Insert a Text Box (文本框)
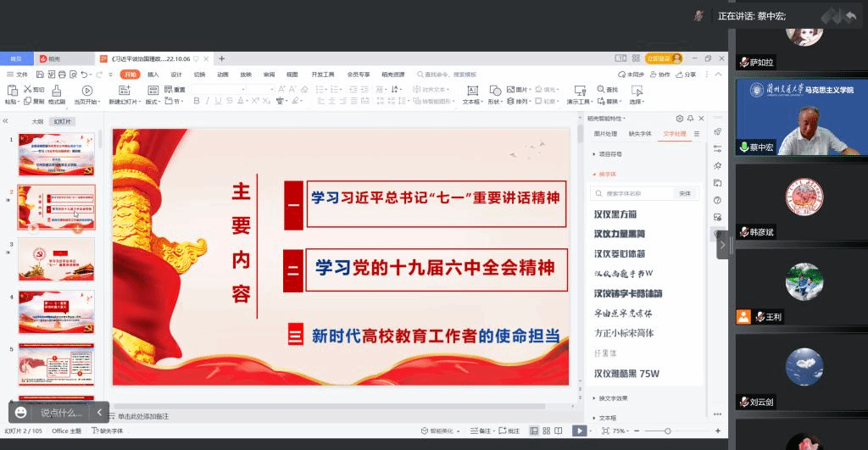This screenshot has width=868, height=450. coord(471,93)
